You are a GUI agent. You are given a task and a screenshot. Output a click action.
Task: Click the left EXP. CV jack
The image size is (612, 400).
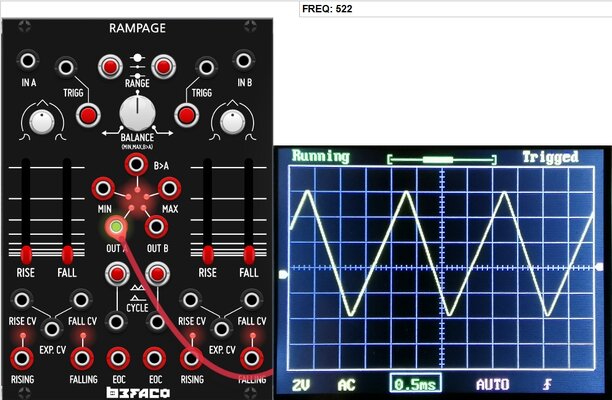point(52,329)
